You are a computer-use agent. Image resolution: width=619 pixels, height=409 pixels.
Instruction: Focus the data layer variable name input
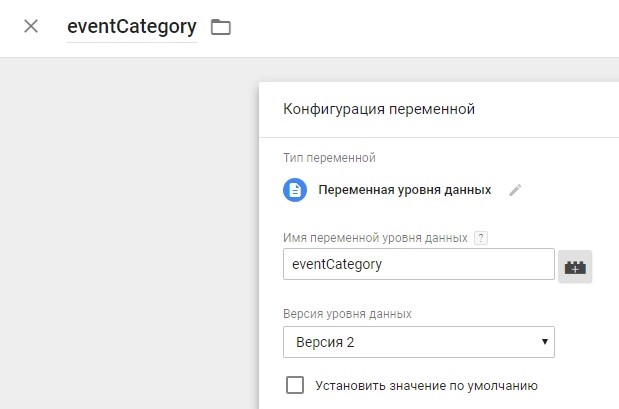pos(418,265)
